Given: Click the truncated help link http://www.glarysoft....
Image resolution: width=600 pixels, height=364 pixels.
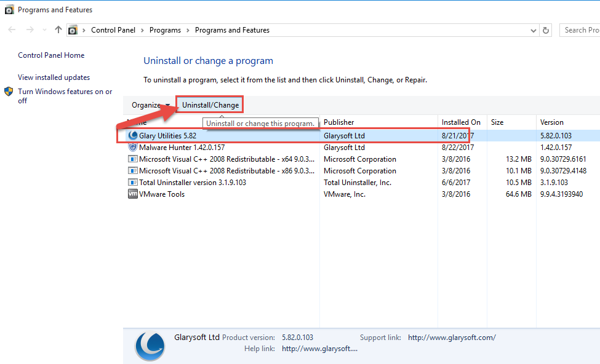Looking at the screenshot, I should tap(319, 349).
